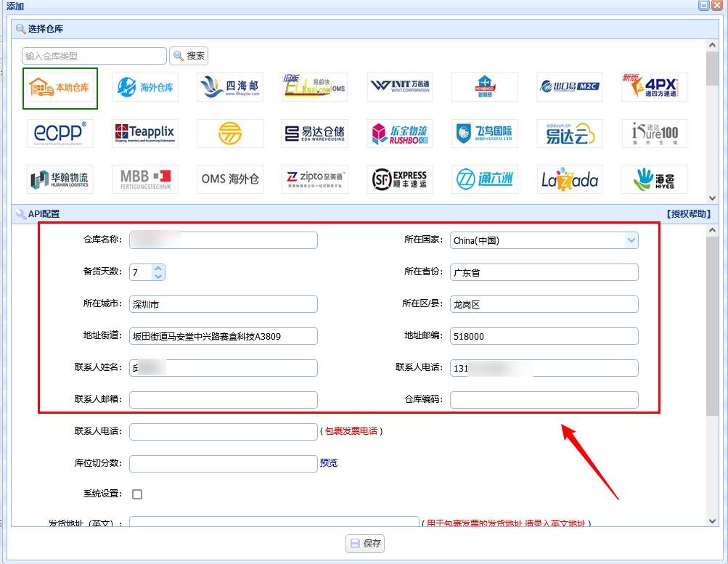The width and height of the screenshot is (728, 564).
Task: Click the restore window button in title bar
Action: click(704, 5)
